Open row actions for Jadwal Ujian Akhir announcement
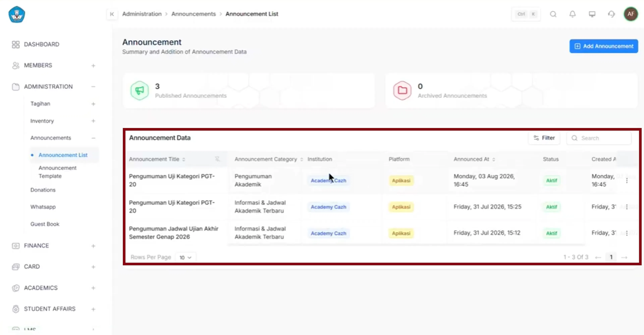 tap(627, 233)
